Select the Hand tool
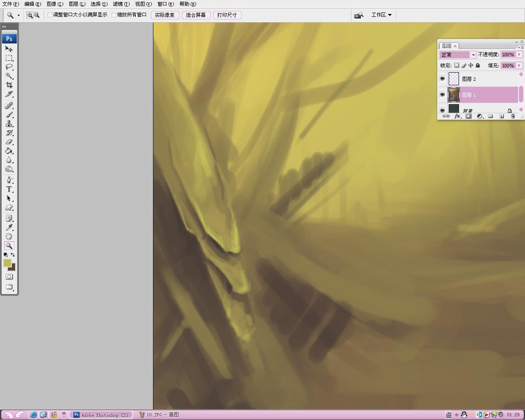 coord(9,237)
